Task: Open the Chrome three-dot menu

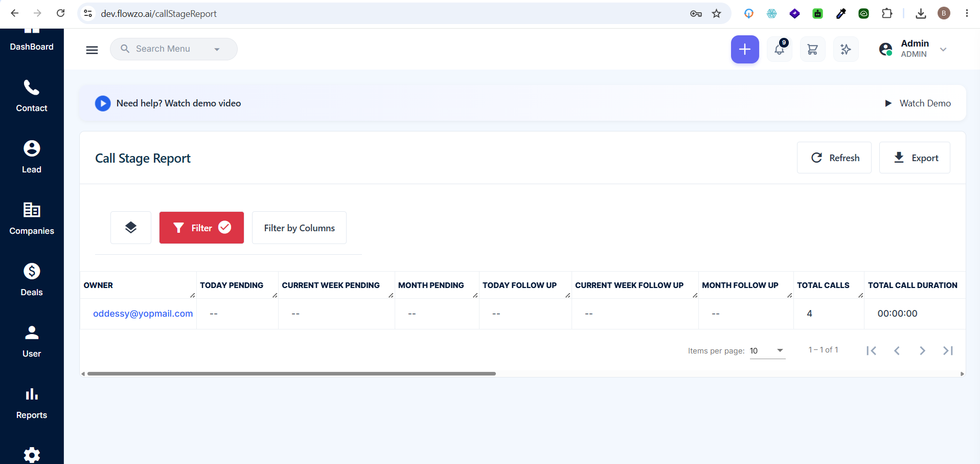Action: 967,14
